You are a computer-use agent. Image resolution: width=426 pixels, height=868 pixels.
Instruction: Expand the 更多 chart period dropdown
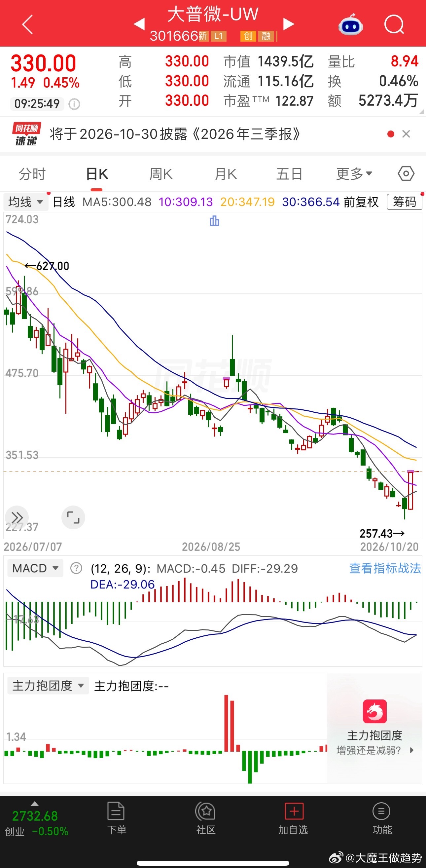point(354,174)
